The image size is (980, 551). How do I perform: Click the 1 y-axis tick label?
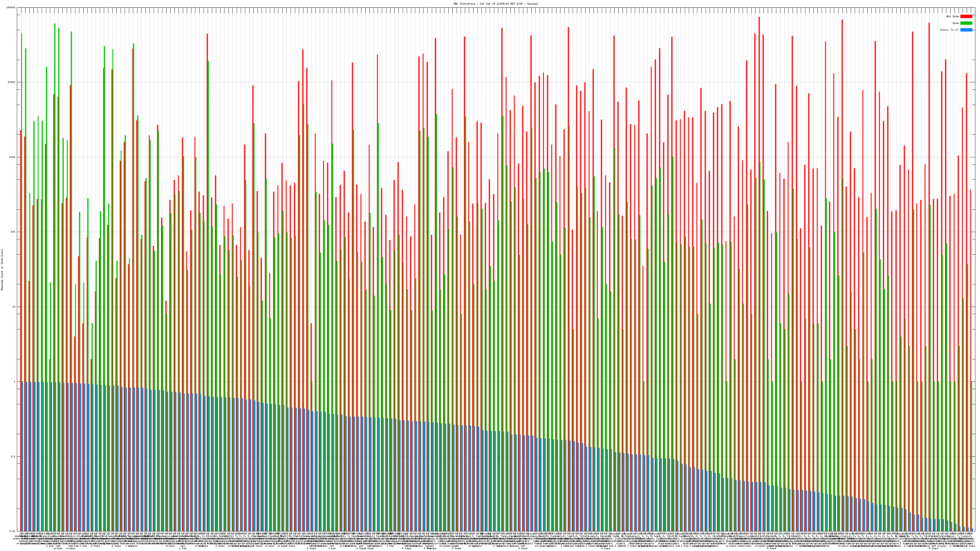(x=15, y=382)
